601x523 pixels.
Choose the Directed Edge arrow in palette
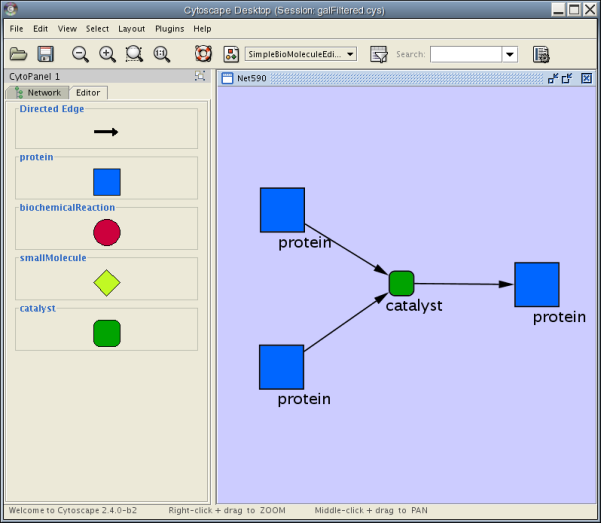[107, 131]
